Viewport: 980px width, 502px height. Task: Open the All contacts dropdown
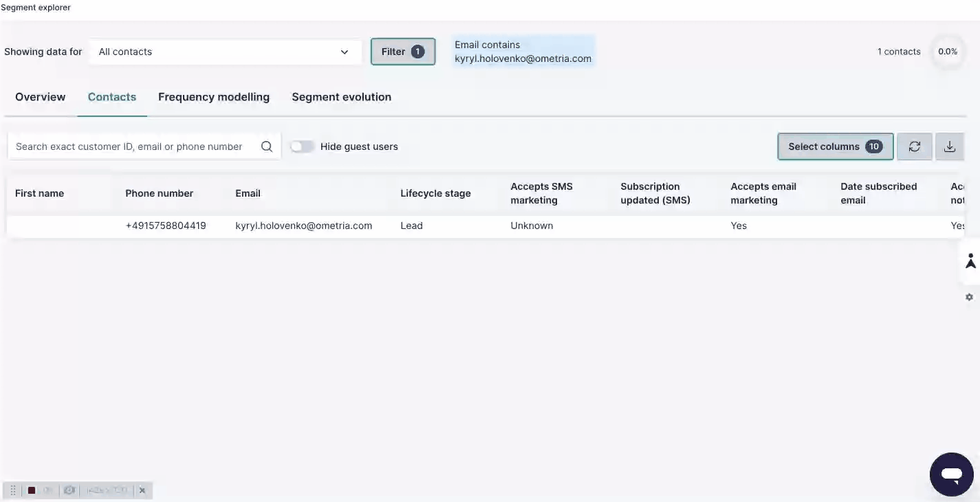[x=225, y=52]
